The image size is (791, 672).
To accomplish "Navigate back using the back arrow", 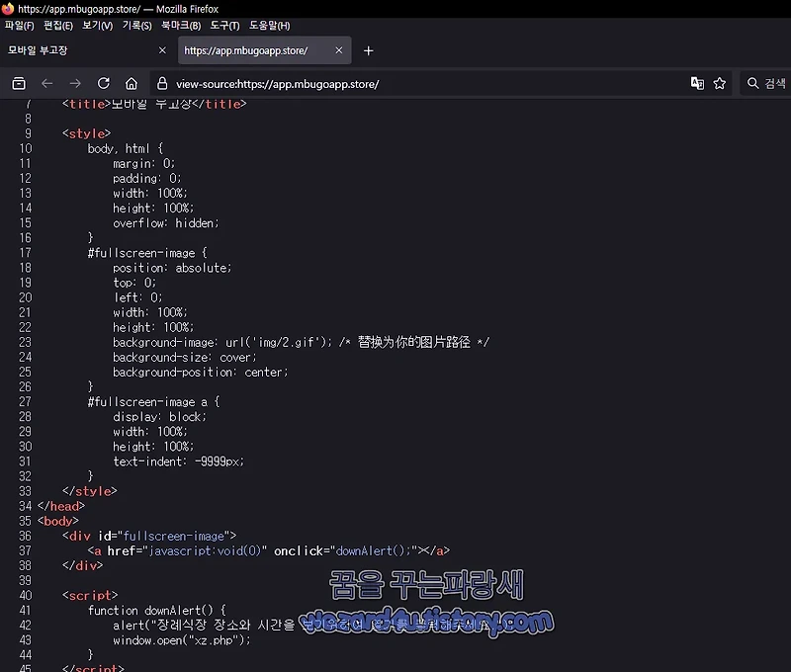I will tap(46, 83).
